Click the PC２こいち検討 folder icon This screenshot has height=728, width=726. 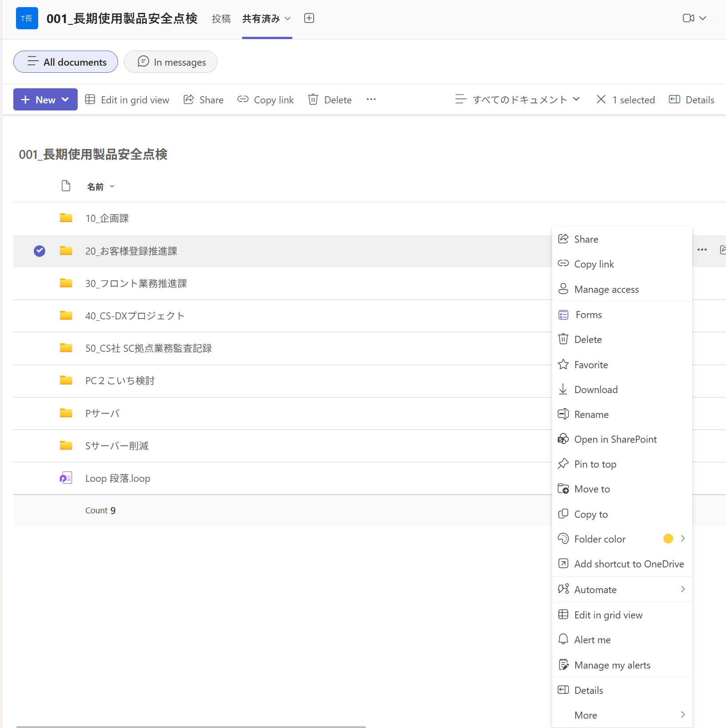click(66, 380)
